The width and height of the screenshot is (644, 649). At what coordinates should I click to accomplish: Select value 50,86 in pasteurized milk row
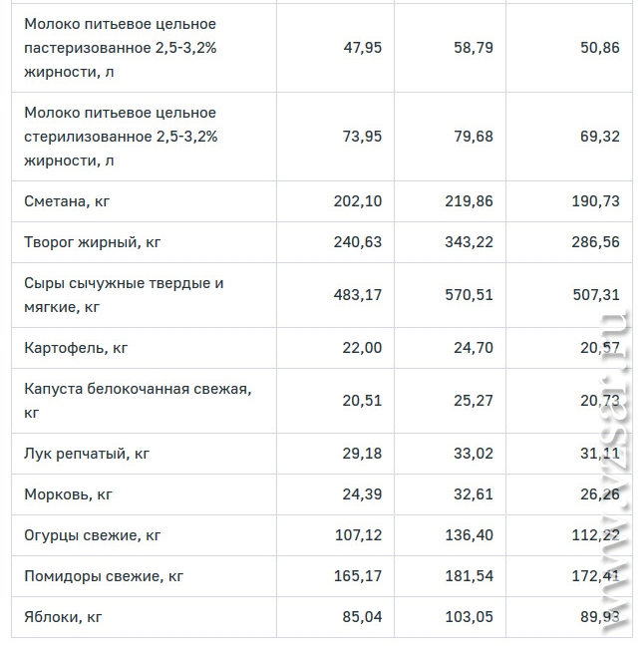pyautogui.click(x=600, y=48)
